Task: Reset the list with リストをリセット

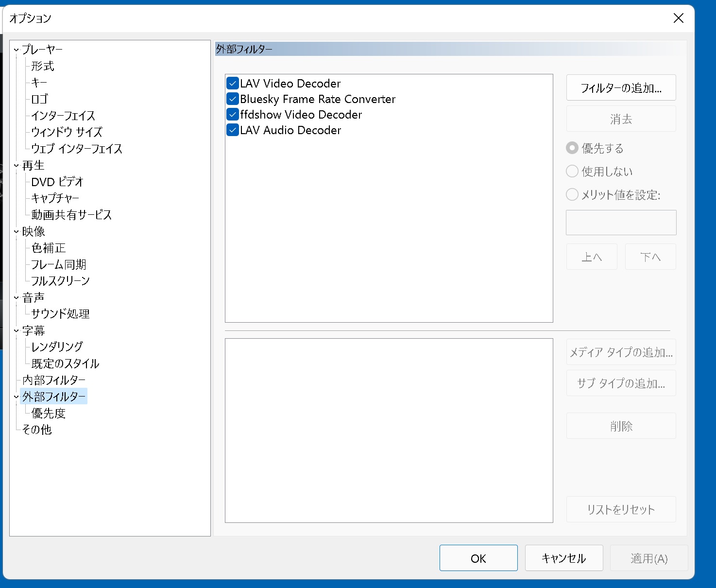Action: pos(621,509)
